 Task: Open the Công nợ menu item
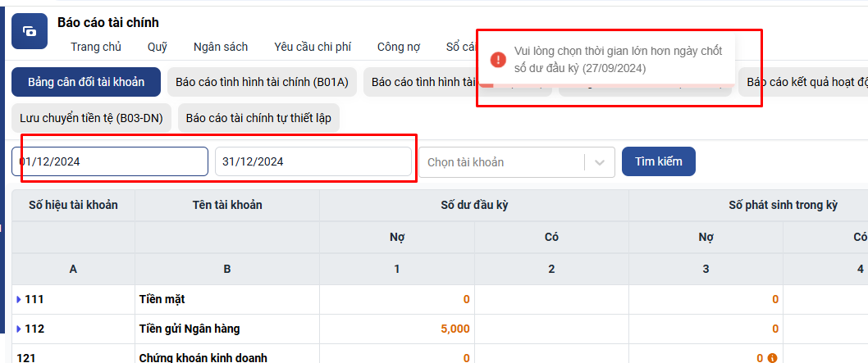[x=399, y=47]
